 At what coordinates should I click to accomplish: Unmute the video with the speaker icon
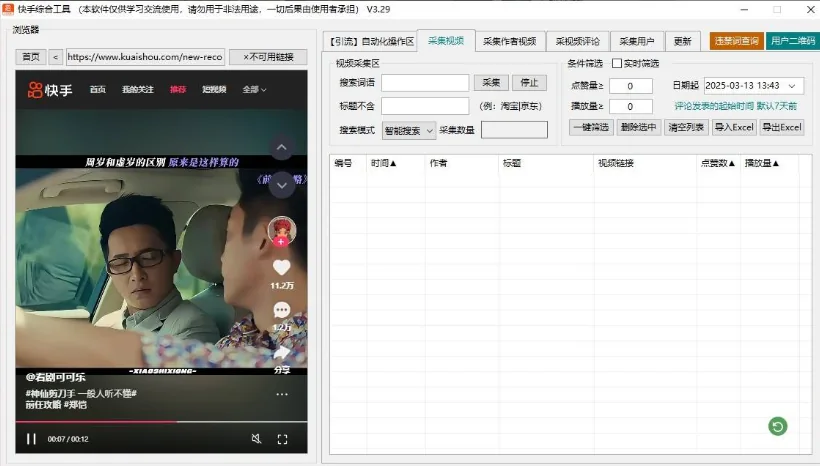256,439
